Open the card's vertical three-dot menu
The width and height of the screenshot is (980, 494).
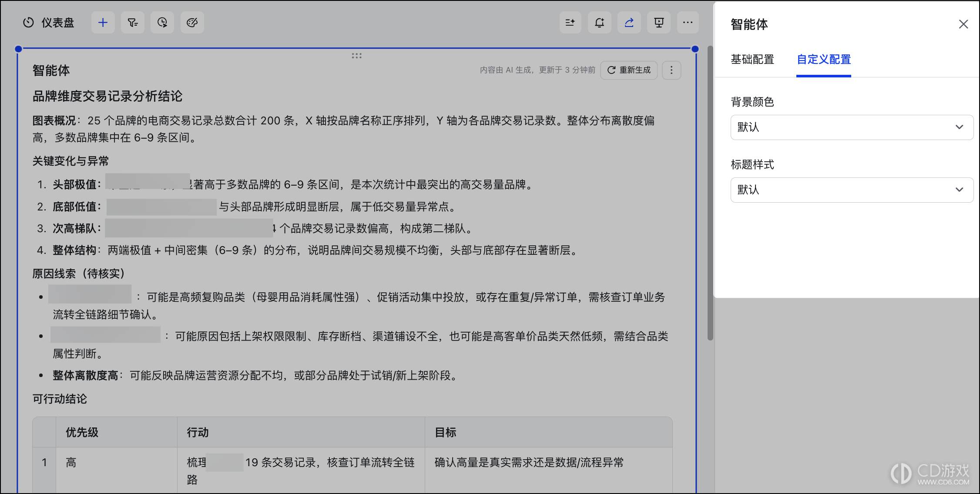click(x=671, y=70)
